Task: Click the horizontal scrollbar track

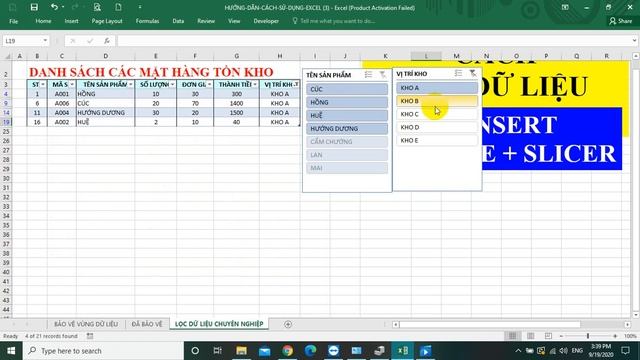Action: [512, 324]
